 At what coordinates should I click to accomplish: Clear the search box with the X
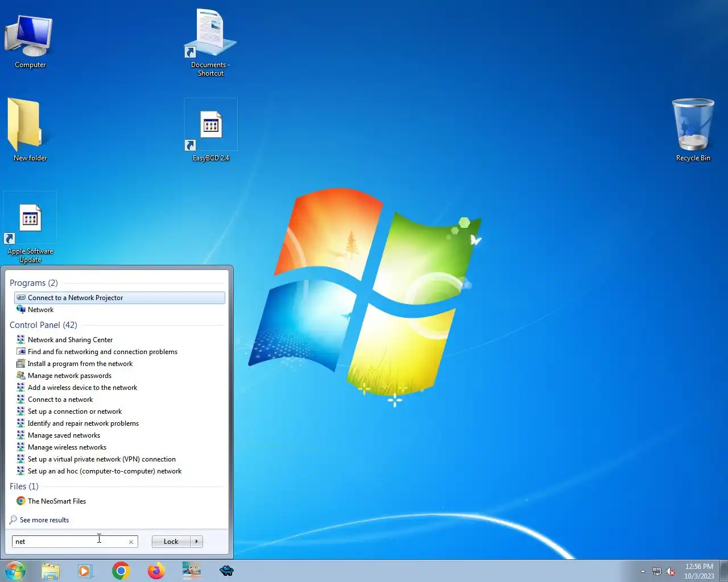(131, 542)
